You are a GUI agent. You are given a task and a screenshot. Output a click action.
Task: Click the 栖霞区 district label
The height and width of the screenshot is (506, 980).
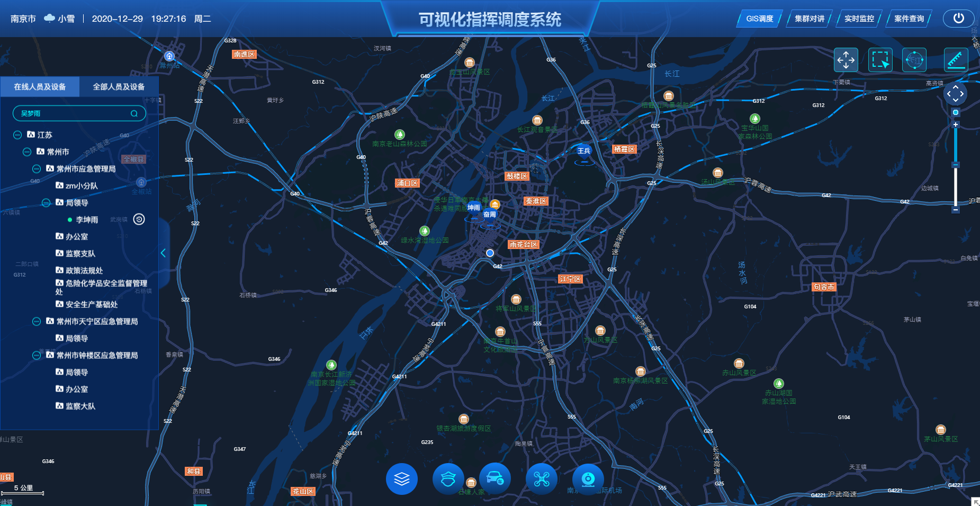click(624, 149)
